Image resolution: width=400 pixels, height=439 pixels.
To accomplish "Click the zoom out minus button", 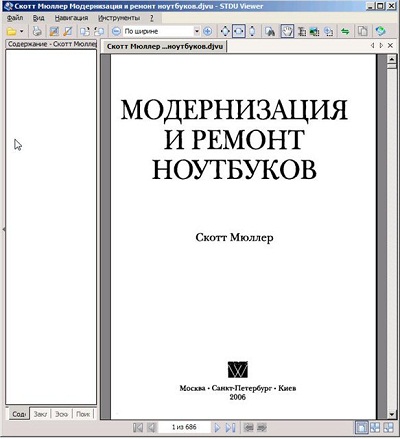I will coord(116,31).
